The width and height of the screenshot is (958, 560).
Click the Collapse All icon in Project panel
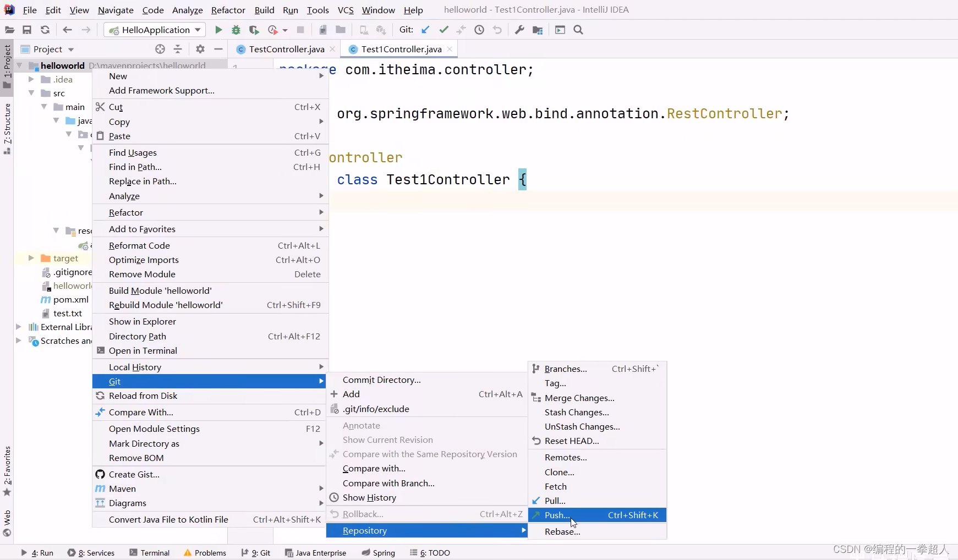(x=178, y=49)
